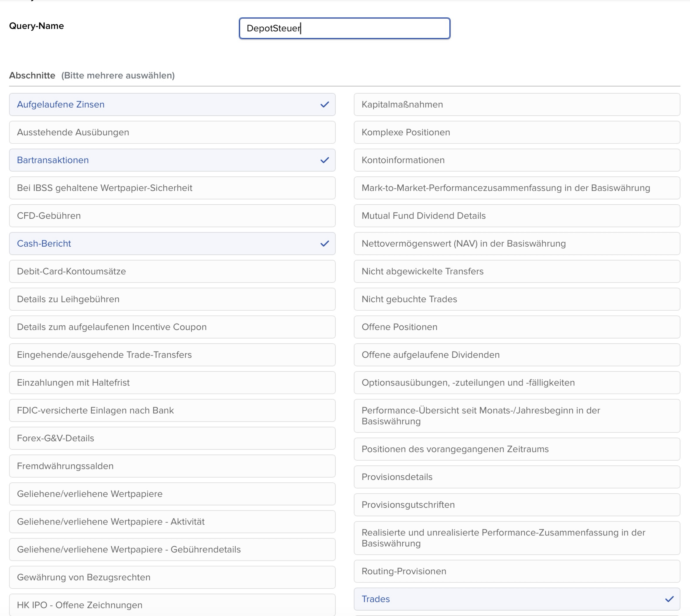Select Ausstehende Ausübungen section
This screenshot has width=690, height=616.
point(172,132)
